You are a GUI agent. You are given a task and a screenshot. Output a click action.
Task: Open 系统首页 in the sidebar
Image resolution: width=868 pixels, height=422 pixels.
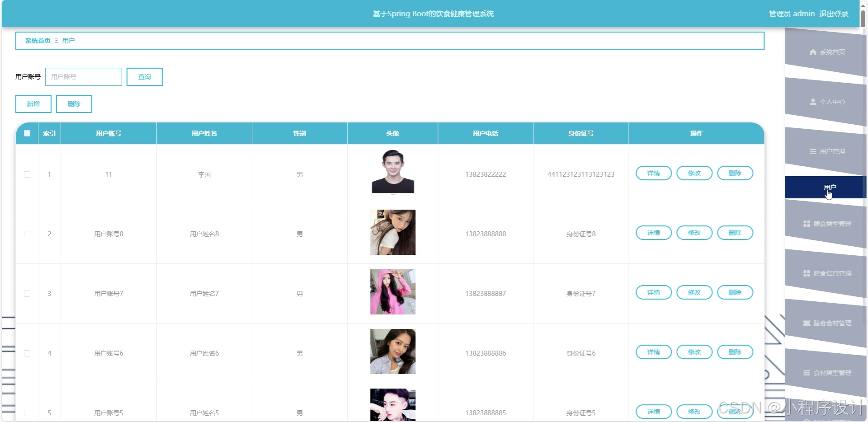click(826, 52)
